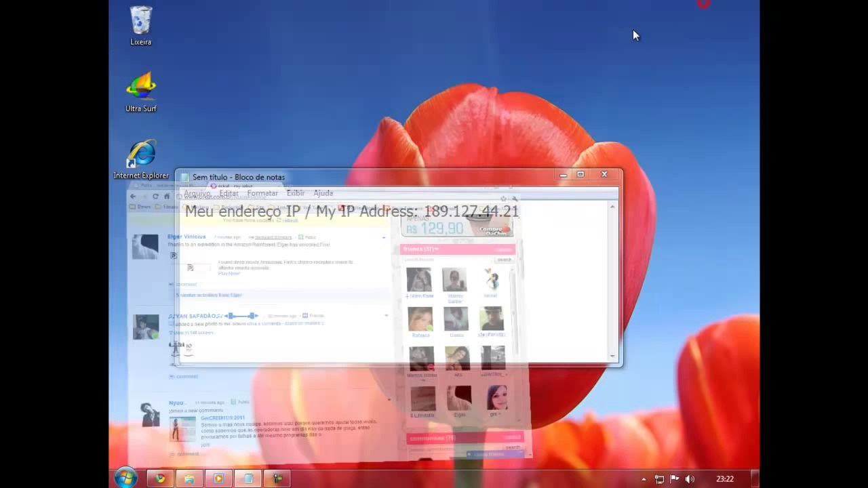The image size is (868, 488).
Task: Open the Exibir menu in Bloco de notas
Action: [296, 193]
